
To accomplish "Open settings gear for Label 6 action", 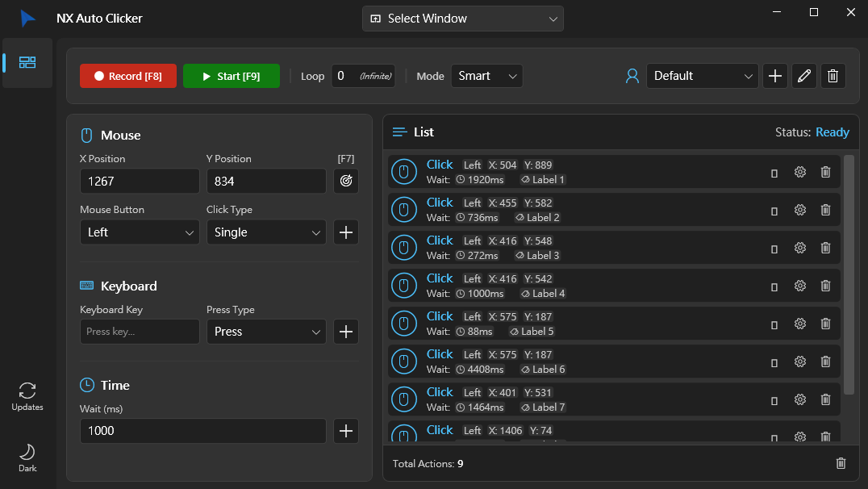I will tap(800, 362).
